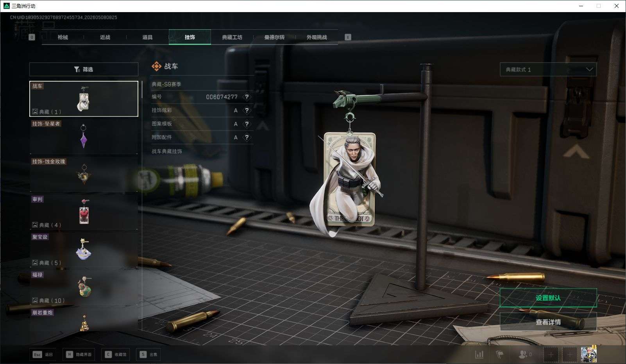
Task: Click the orange 战车 title emblem icon
Action: (156, 66)
